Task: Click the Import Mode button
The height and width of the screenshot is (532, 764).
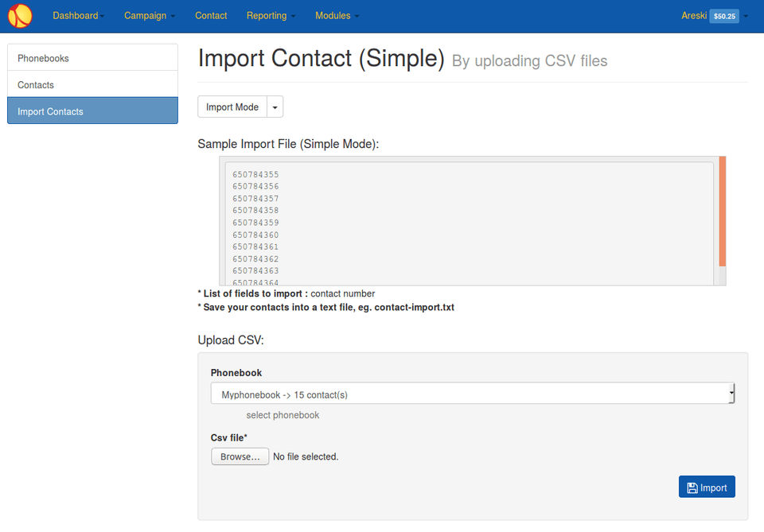Action: tap(232, 107)
